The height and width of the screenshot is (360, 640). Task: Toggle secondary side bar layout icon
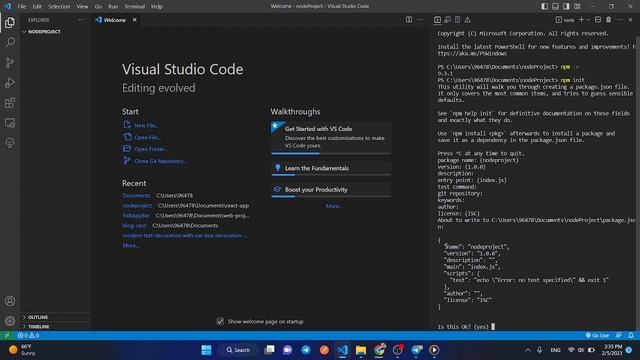tap(566, 7)
